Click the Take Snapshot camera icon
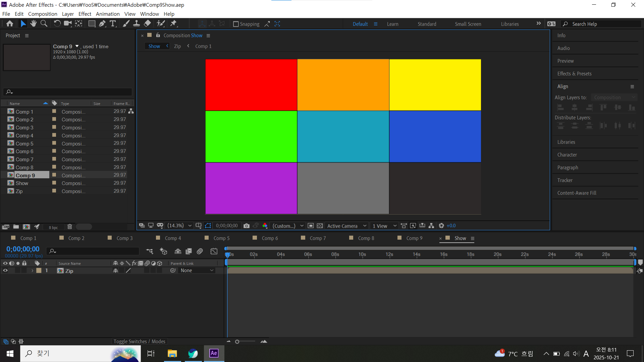The image size is (644, 362). 247,226
